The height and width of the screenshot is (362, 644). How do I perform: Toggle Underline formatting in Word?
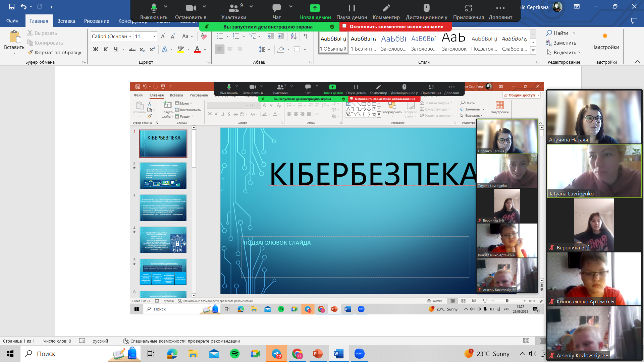[116, 49]
